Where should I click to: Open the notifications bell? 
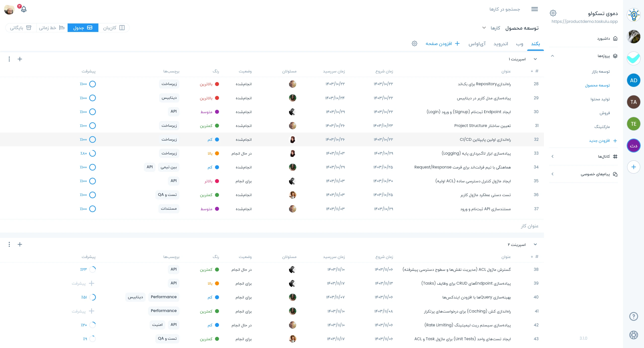click(x=24, y=9)
